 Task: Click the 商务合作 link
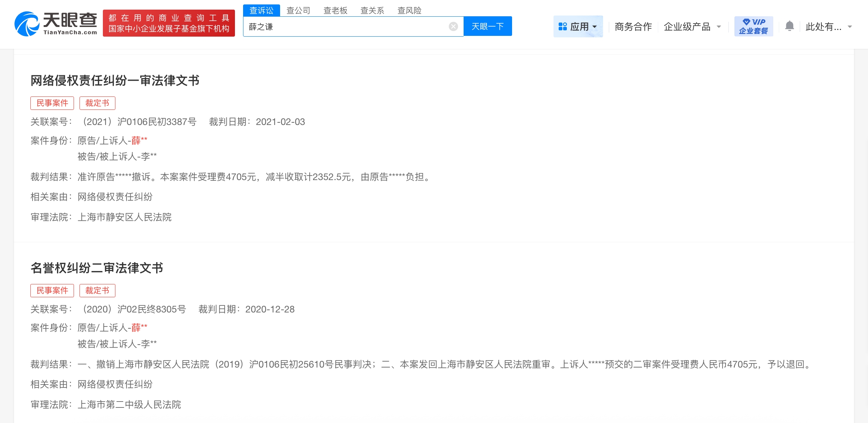coord(633,26)
